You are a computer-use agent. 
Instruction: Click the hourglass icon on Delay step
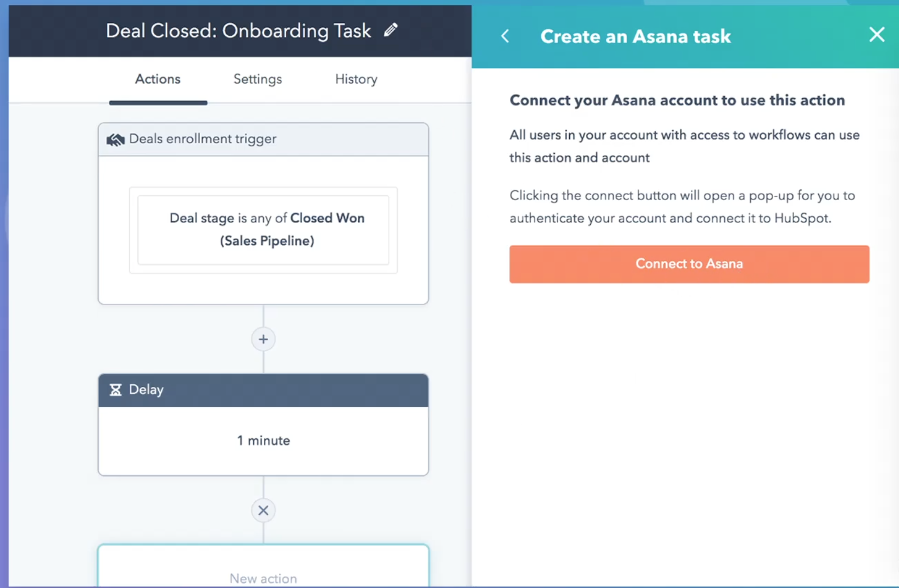(115, 390)
